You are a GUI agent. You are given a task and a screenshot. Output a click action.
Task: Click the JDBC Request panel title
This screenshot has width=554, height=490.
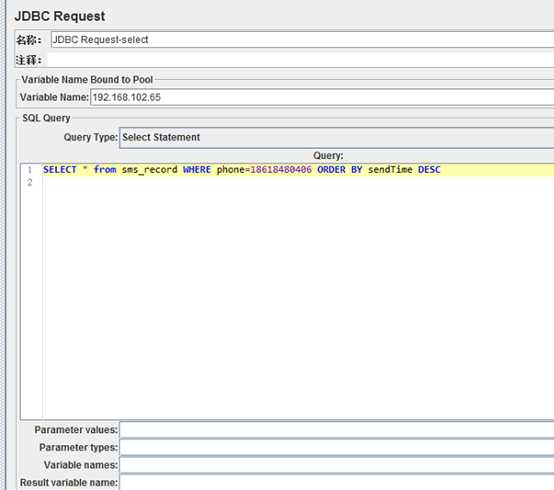point(60,16)
